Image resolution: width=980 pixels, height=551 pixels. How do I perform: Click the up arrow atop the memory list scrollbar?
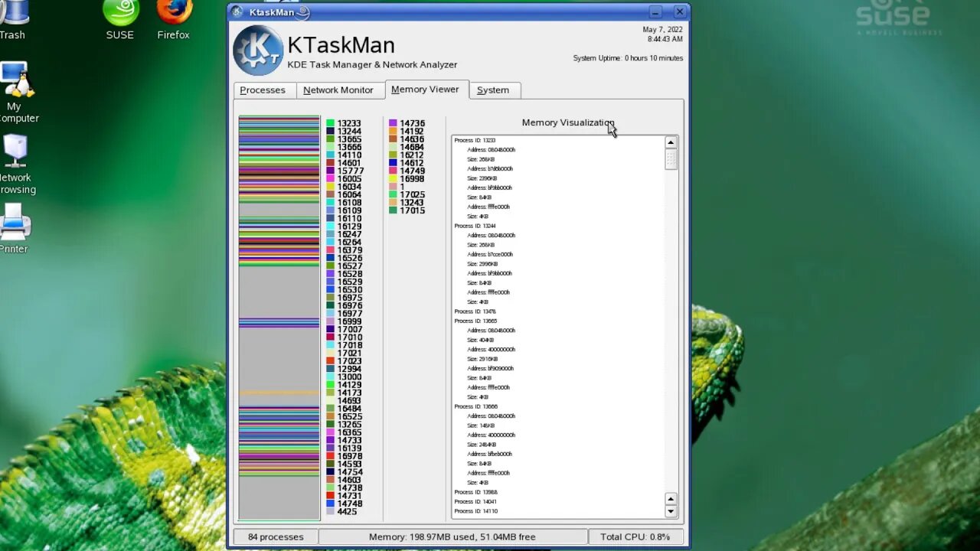[671, 142]
